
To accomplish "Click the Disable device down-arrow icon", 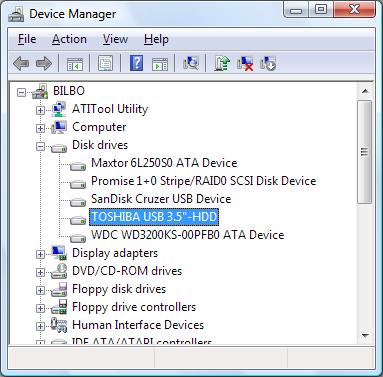I will [x=268, y=63].
